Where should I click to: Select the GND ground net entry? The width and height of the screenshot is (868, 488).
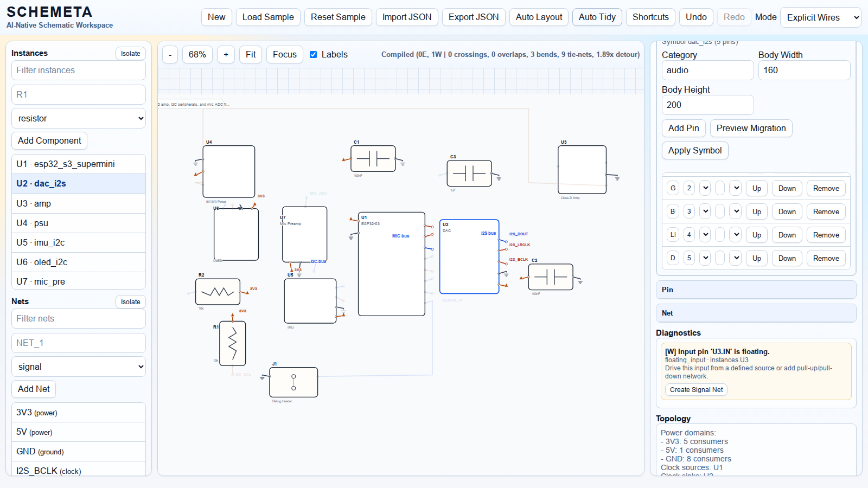click(x=79, y=451)
